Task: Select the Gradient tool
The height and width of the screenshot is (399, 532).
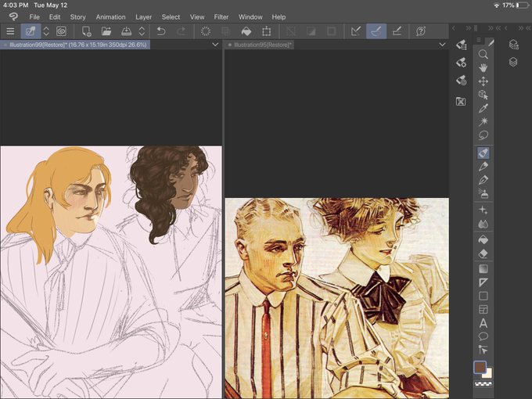Action: coord(483,269)
